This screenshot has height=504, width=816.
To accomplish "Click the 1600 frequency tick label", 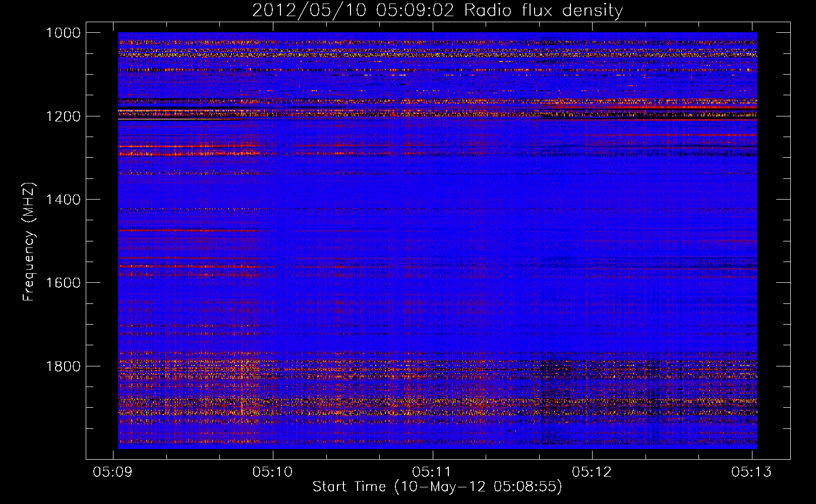I will click(x=63, y=283).
